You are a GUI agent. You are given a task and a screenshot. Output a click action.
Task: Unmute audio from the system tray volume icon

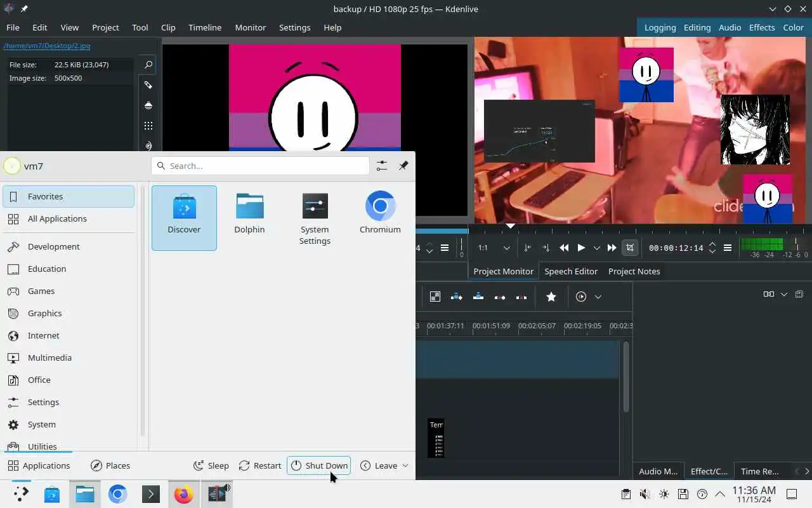tap(645, 494)
